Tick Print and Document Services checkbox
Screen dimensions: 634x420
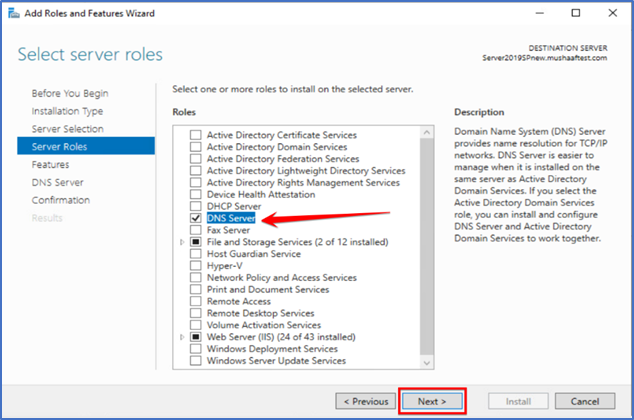point(196,289)
